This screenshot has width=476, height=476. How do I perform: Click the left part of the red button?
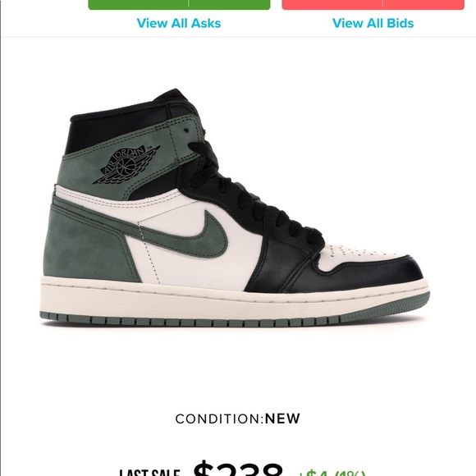[332, 4]
